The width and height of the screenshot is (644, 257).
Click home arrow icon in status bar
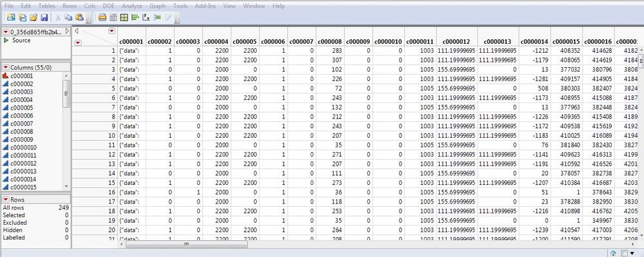[x=613, y=253]
